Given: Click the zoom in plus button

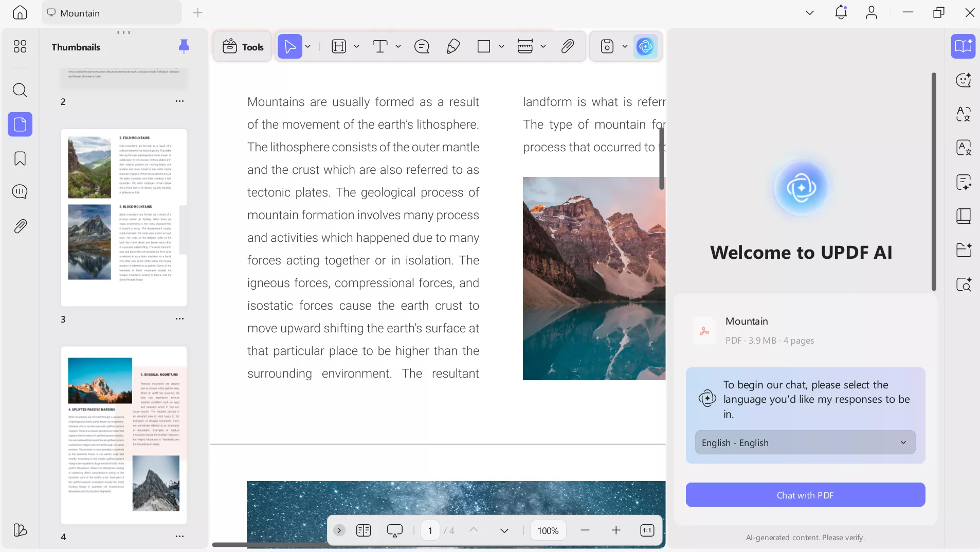Looking at the screenshot, I should tap(616, 530).
